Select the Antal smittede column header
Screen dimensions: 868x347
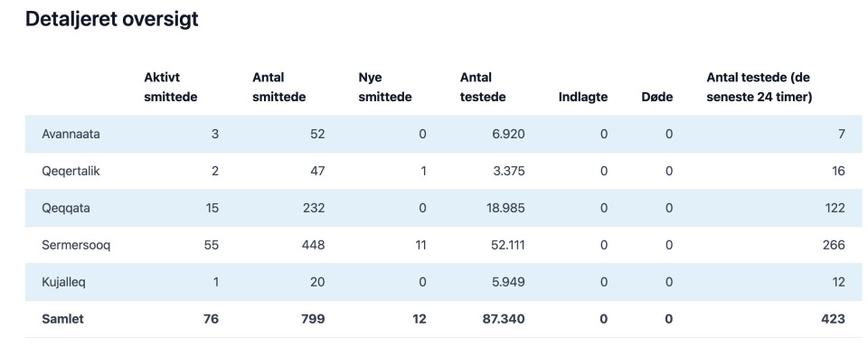click(x=279, y=88)
